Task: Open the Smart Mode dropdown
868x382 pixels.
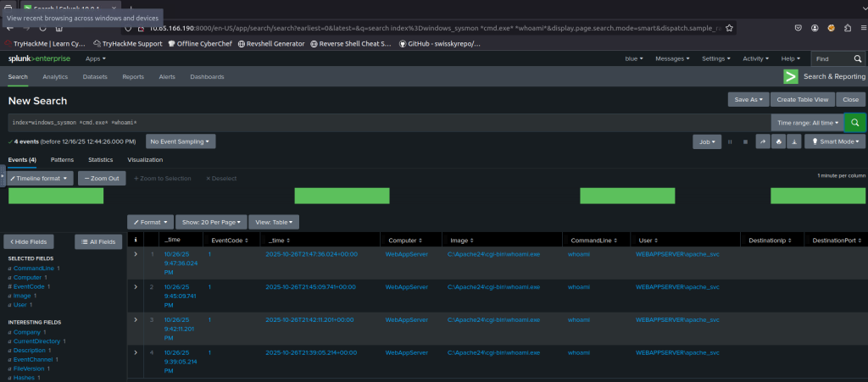Action: pyautogui.click(x=835, y=141)
